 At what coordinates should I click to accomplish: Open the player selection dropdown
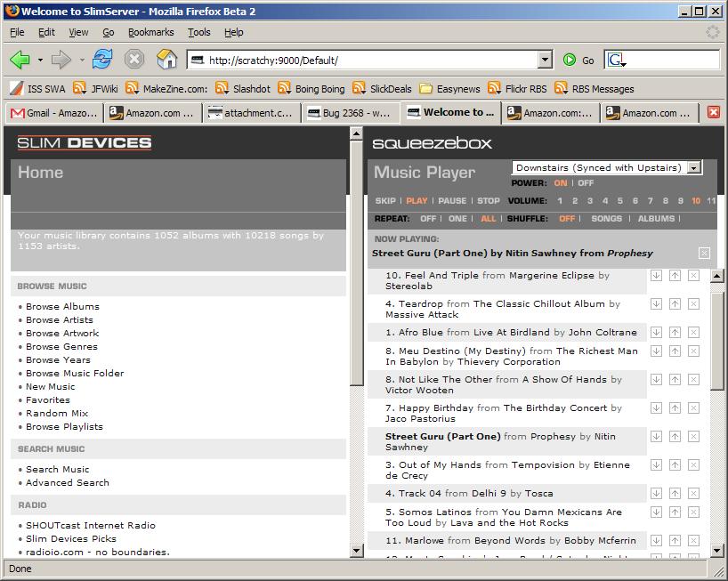(x=694, y=167)
